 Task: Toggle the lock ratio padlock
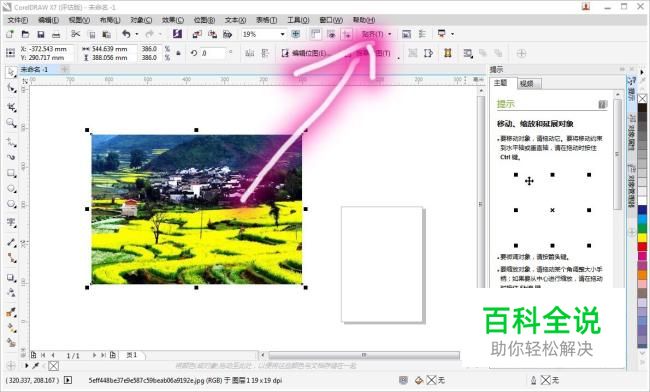tap(179, 53)
